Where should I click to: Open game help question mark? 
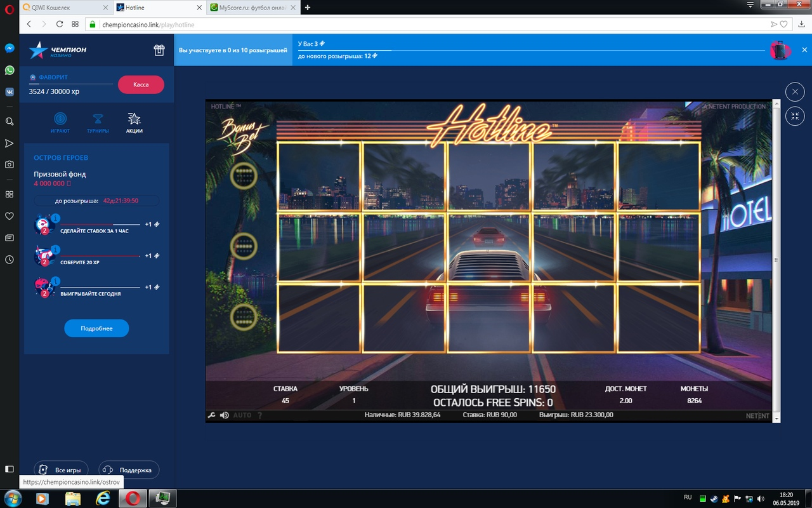(259, 415)
